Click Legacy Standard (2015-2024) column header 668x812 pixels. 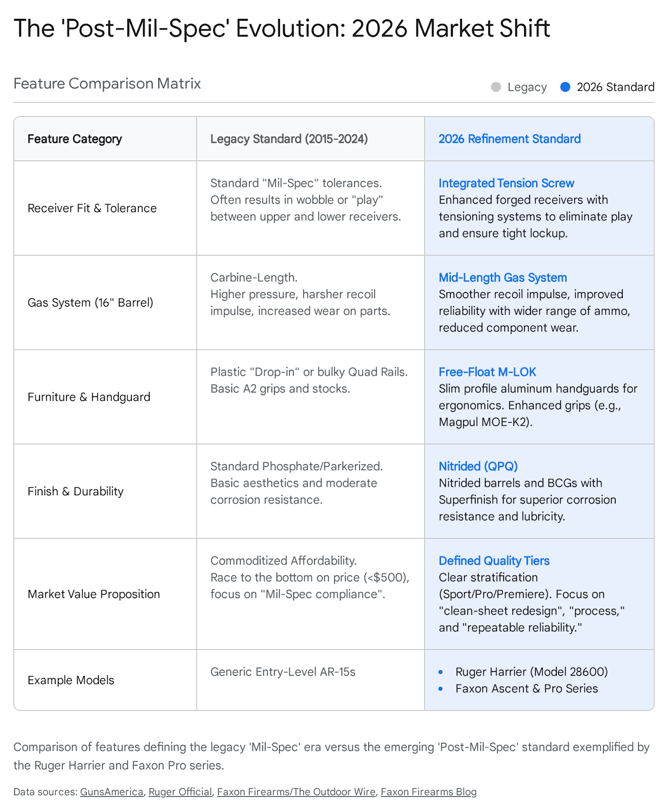[x=289, y=139]
